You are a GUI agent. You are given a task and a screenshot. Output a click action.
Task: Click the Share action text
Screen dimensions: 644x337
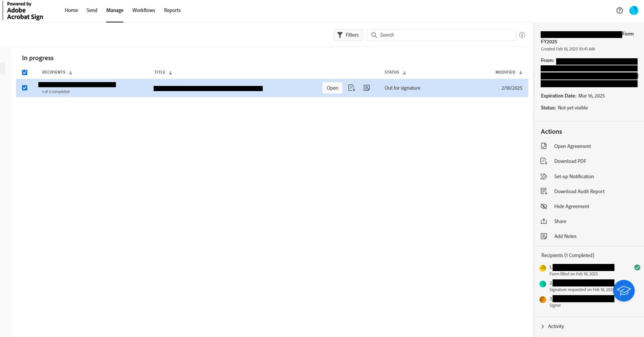(x=560, y=221)
